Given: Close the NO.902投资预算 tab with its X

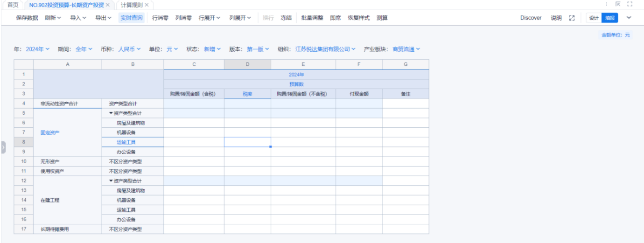Looking at the screenshot, I should [x=108, y=5].
